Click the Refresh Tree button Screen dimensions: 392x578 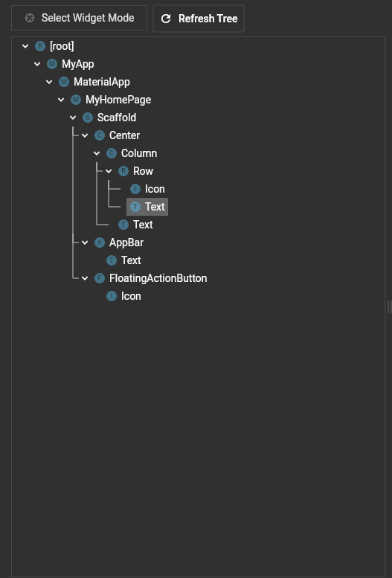pyautogui.click(x=199, y=19)
